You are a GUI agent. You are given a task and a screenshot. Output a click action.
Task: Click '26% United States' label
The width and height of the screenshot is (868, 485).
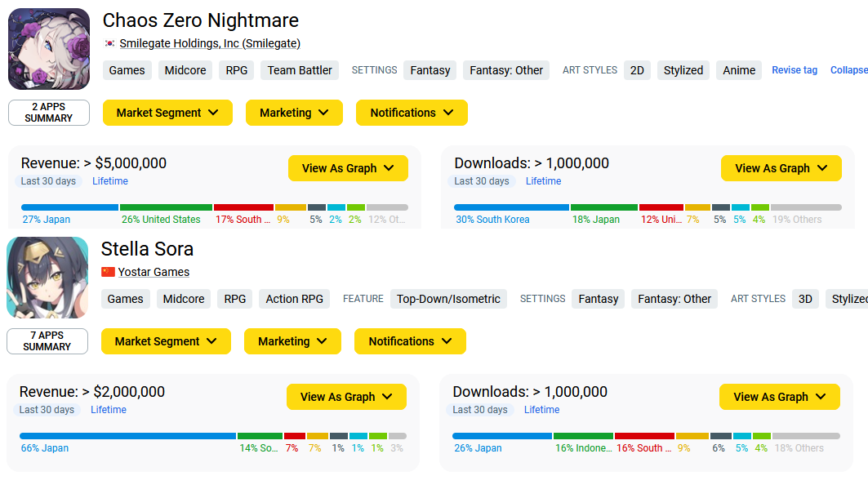click(x=161, y=220)
